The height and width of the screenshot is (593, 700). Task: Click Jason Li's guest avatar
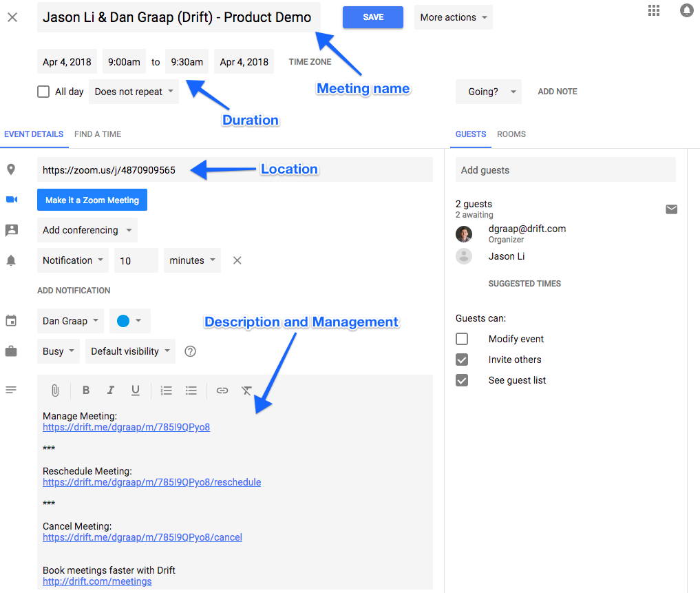[464, 256]
